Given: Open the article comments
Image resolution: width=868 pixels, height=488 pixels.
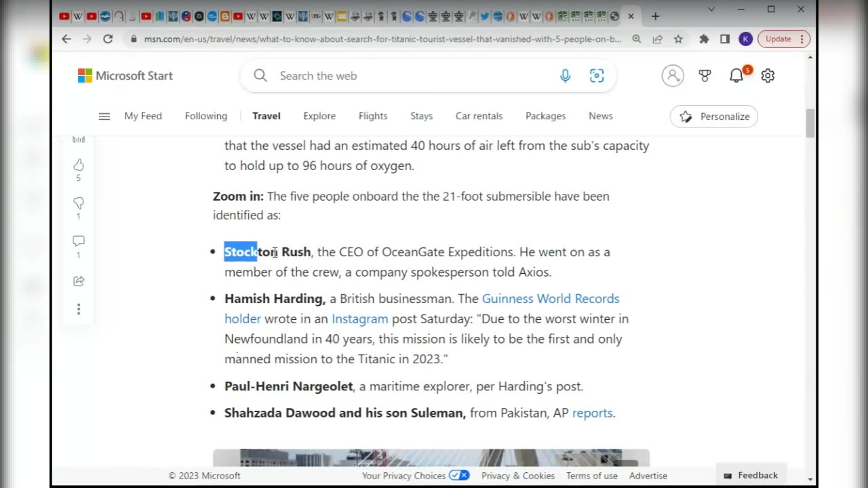Looking at the screenshot, I should [79, 241].
